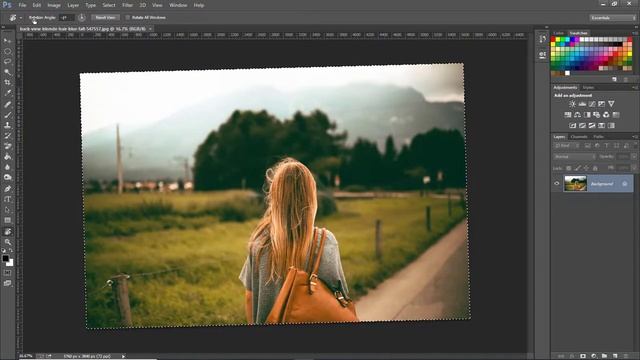Image resolution: width=640 pixels, height=360 pixels.
Task: Click the delete layer trash icon
Action: pyautogui.click(x=626, y=356)
